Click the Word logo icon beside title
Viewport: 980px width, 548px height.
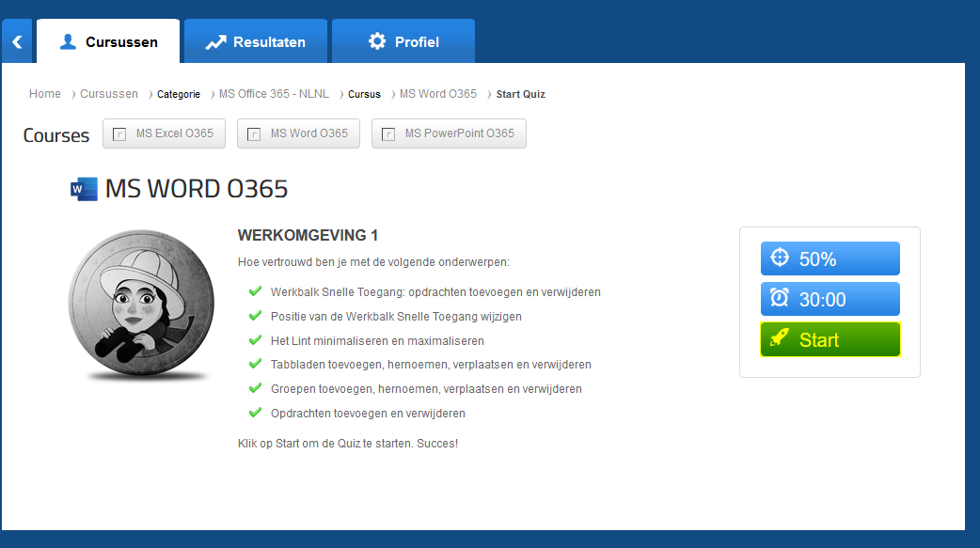click(84, 189)
